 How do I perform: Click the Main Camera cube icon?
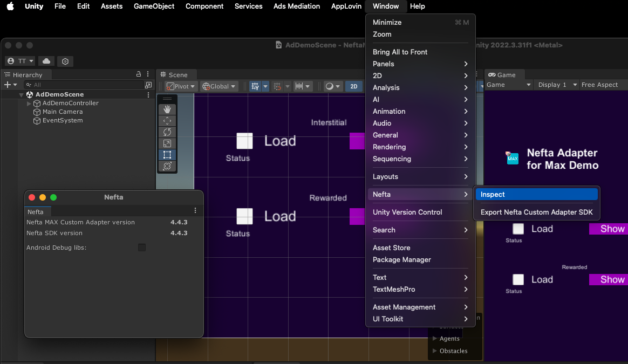[x=37, y=112]
